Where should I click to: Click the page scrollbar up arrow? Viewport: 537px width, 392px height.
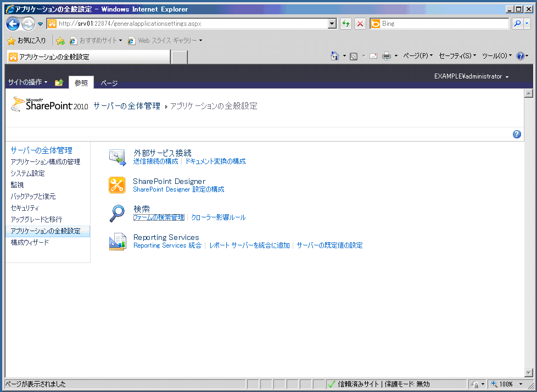pyautogui.click(x=528, y=93)
